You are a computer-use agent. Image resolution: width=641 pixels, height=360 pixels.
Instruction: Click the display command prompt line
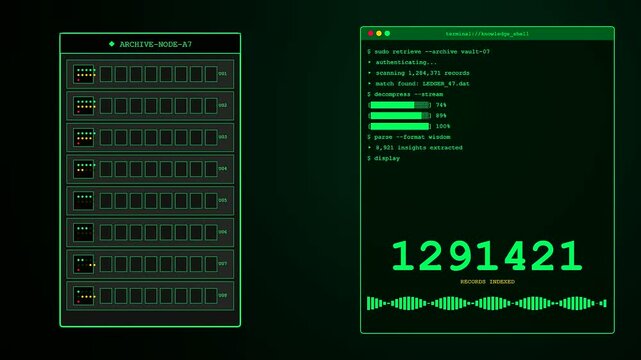(383, 158)
